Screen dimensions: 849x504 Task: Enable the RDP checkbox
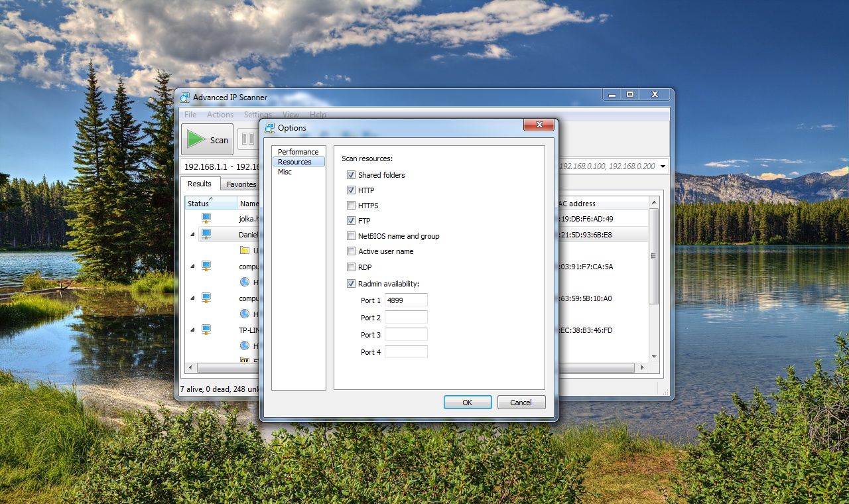pyautogui.click(x=352, y=267)
